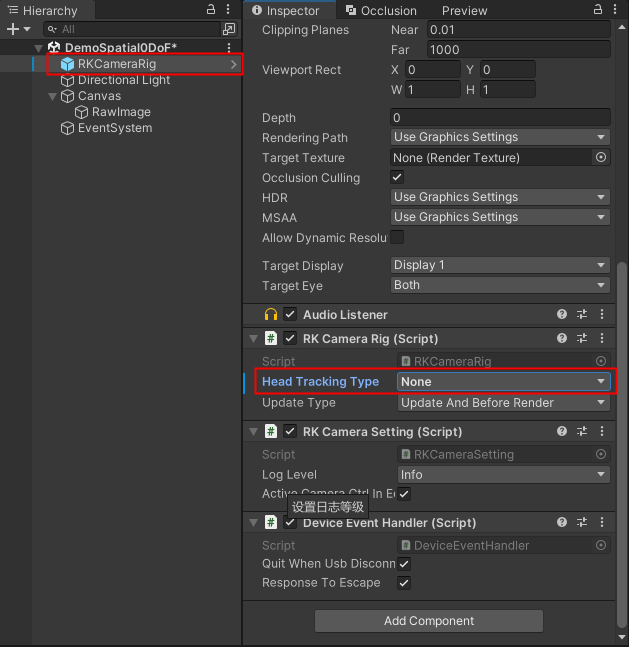Switch to the Hierarchy tab
The image size is (629, 647).
(x=47, y=10)
